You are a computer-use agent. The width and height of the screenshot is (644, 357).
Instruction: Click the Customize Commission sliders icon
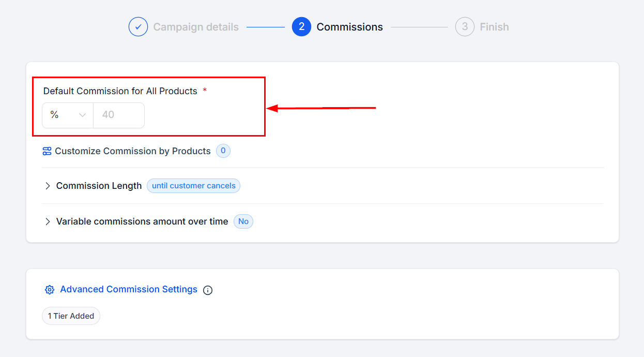pyautogui.click(x=47, y=151)
